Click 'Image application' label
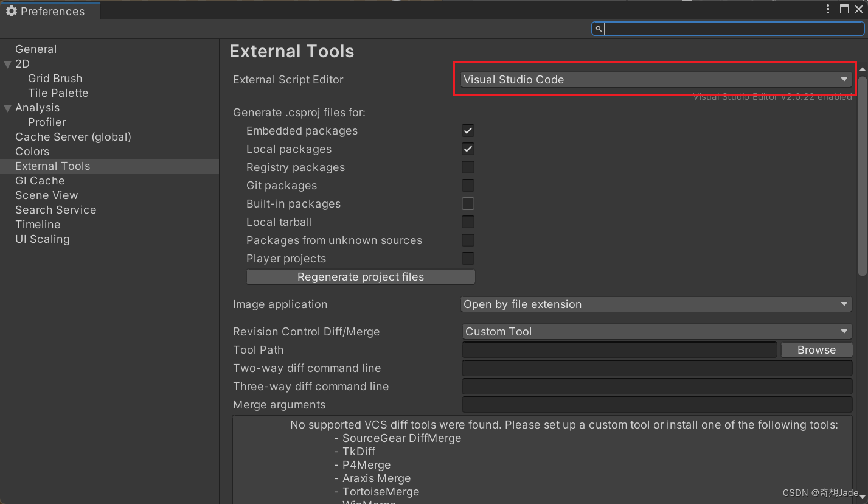 [x=280, y=304]
